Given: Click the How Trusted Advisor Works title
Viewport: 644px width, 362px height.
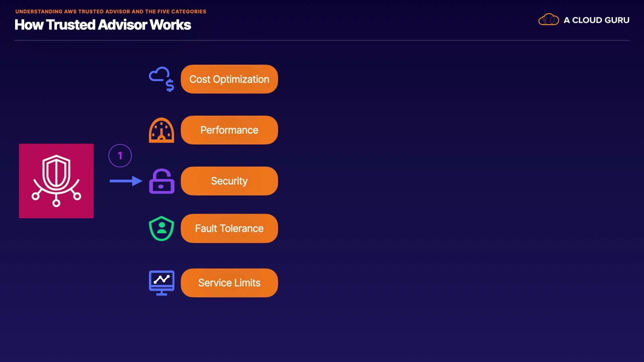Looking at the screenshot, I should 103,25.
